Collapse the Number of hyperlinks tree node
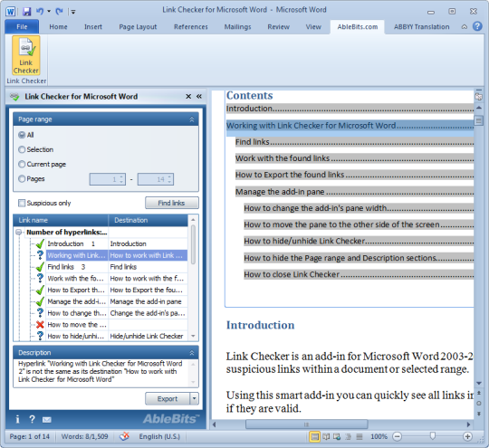489x448 pixels. (19, 232)
